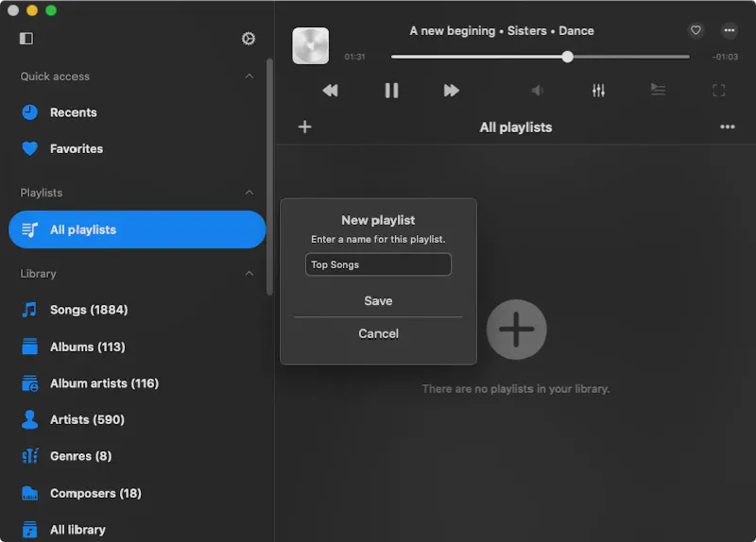Open Songs (1884) in library
This screenshot has height=542, width=756.
pos(88,310)
